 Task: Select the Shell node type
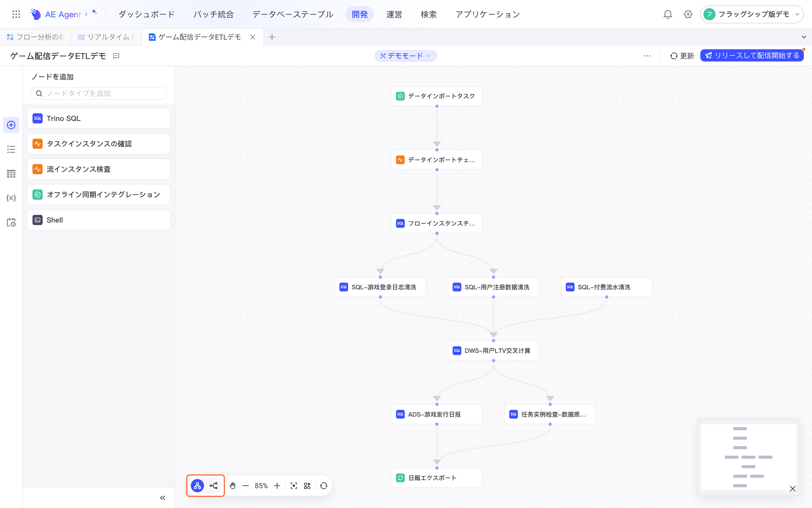(x=99, y=220)
